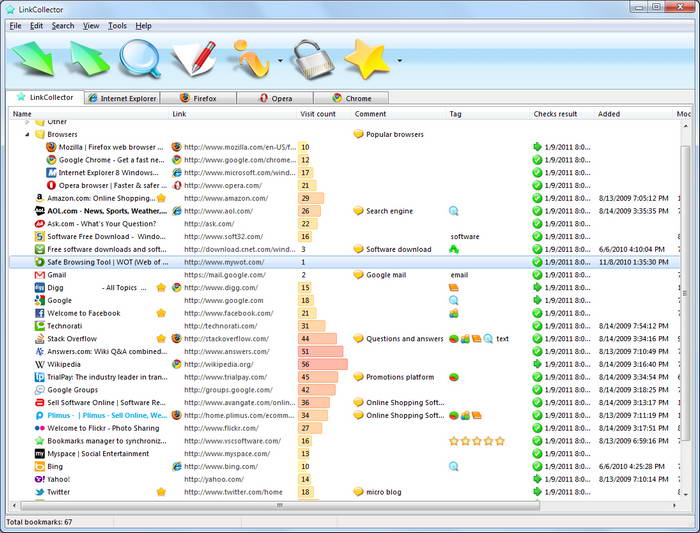Click the Firefox icon beside stackoverflow.com link

pos(177,338)
